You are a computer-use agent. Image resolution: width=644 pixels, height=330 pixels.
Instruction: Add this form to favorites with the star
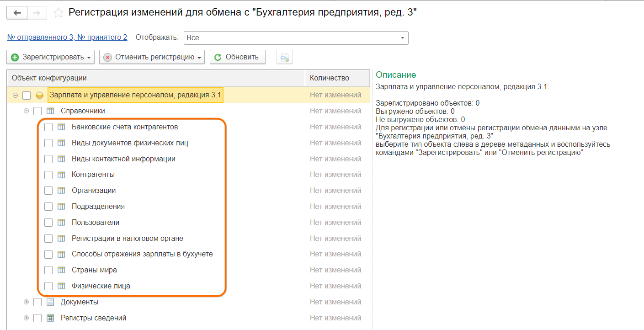pyautogui.click(x=59, y=13)
